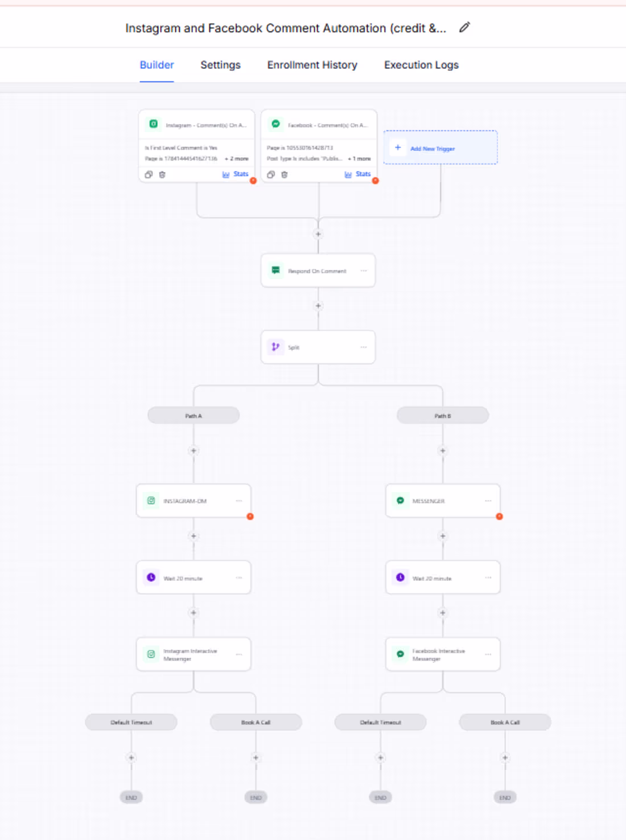This screenshot has width=626, height=840.
Task: Expand '+ 2 more' filters on Instagram trigger
Action: (x=237, y=159)
